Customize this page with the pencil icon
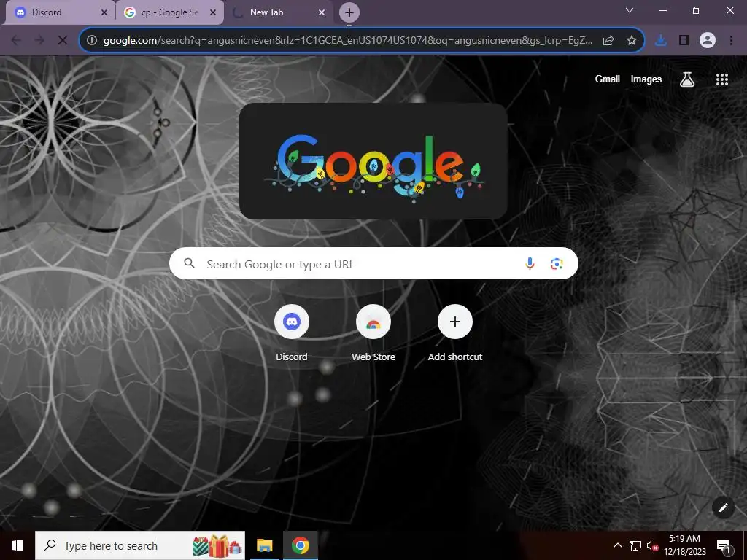747x560 pixels. (723, 507)
